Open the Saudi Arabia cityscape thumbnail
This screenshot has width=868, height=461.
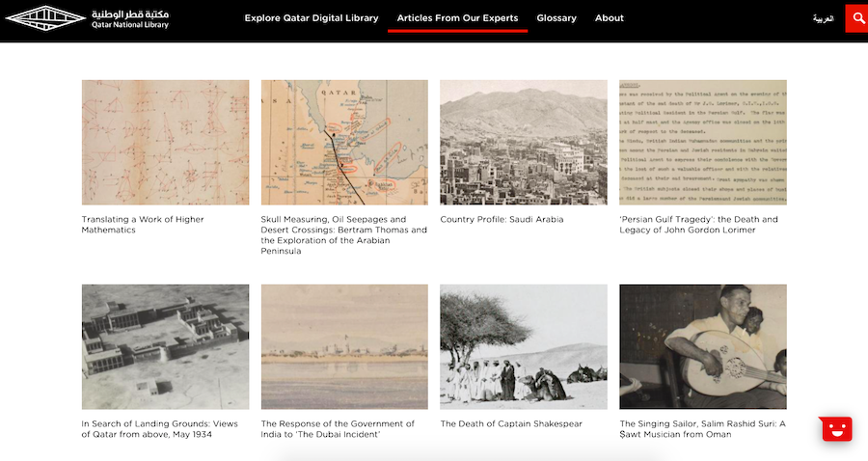pos(524,142)
